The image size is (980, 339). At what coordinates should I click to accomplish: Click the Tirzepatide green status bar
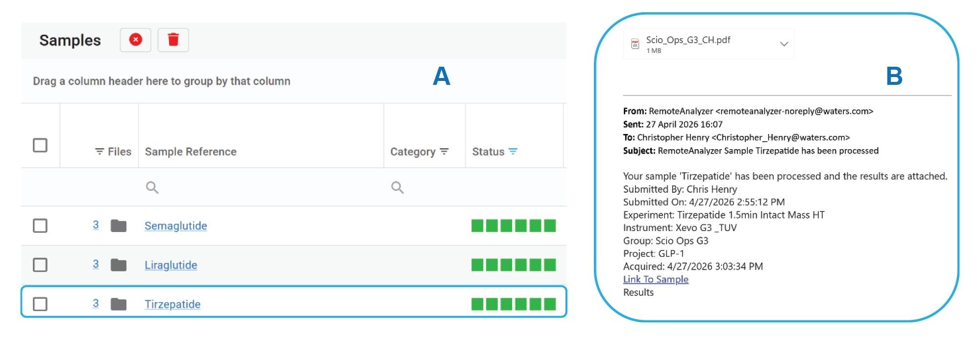514,304
